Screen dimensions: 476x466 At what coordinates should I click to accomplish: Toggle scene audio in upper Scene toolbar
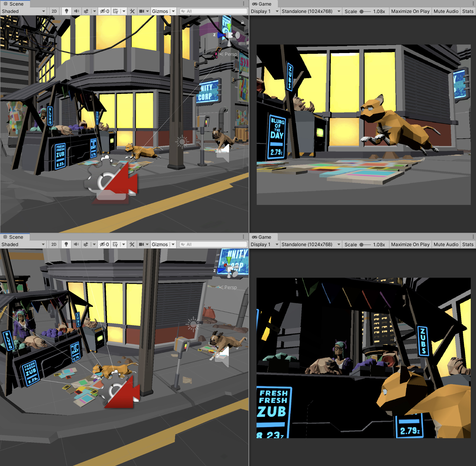pos(77,11)
